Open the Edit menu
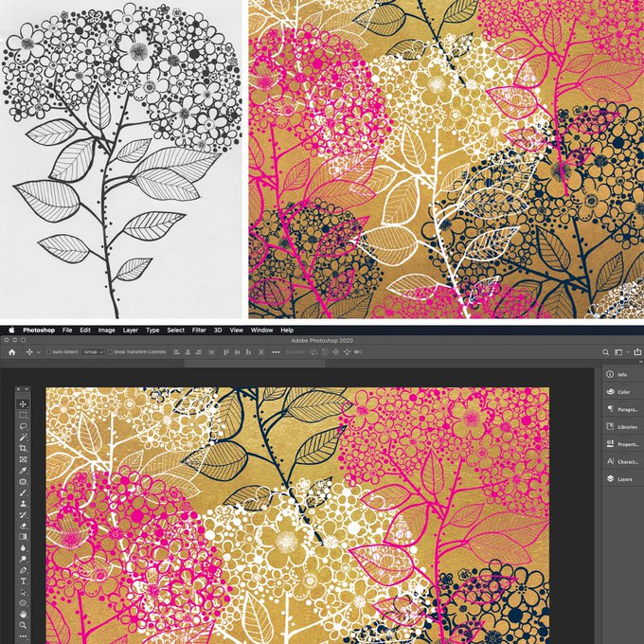 click(x=85, y=331)
